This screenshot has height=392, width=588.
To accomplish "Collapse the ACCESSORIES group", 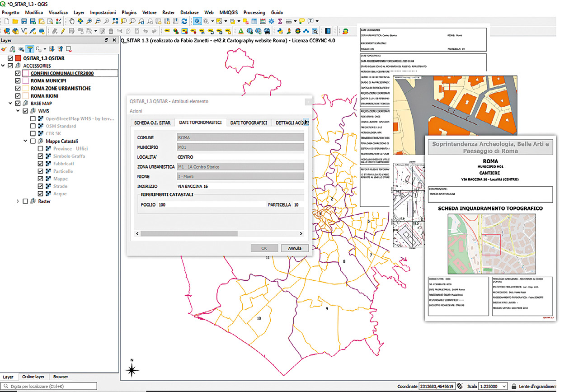I will [x=4, y=66].
